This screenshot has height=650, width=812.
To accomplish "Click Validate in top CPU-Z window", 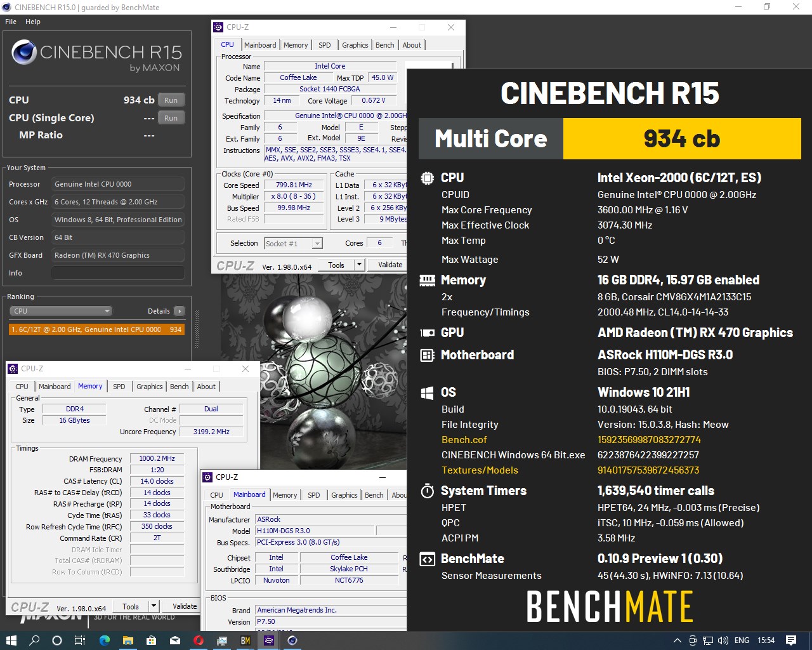I will coord(390,265).
